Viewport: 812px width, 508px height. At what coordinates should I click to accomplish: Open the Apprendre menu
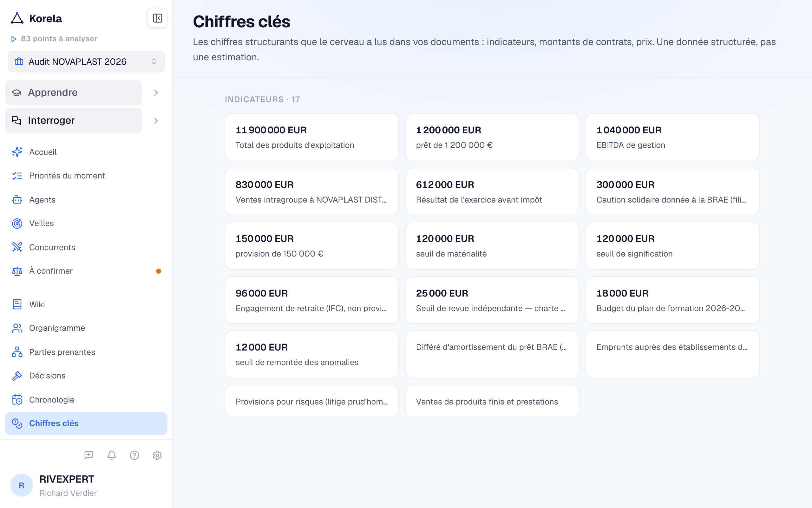pyautogui.click(x=74, y=92)
